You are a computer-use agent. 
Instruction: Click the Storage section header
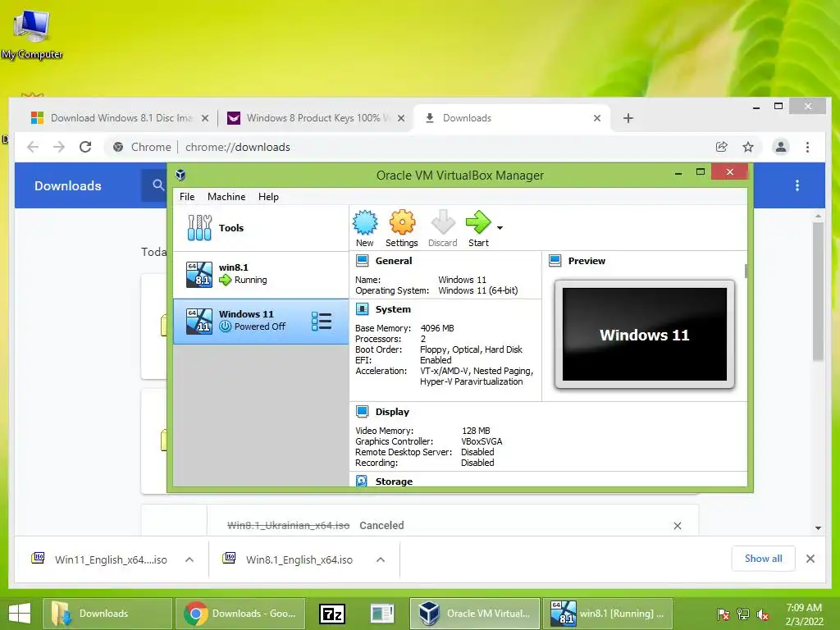[x=394, y=482]
